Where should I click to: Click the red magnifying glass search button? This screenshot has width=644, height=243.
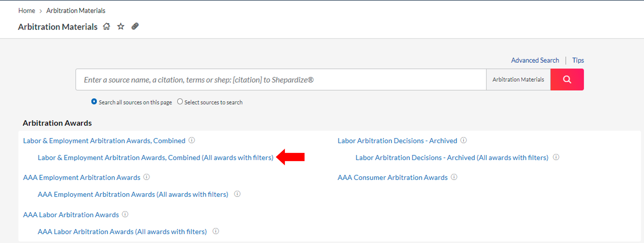pyautogui.click(x=567, y=79)
